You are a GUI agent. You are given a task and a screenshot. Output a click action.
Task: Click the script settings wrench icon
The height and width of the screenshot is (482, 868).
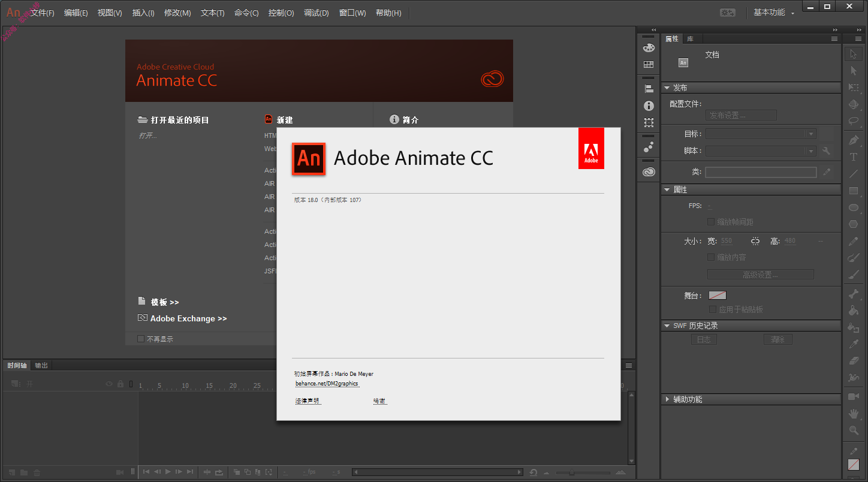coord(827,151)
